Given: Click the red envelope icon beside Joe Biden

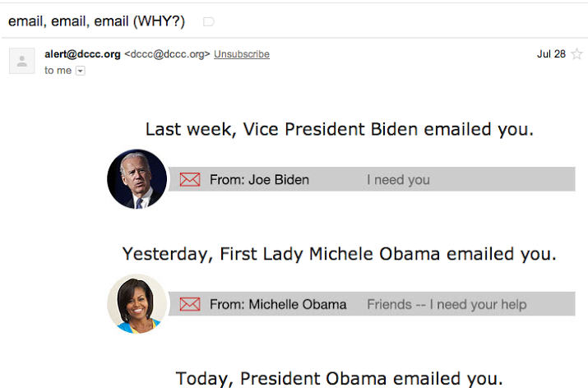Looking at the screenshot, I should pos(190,179).
